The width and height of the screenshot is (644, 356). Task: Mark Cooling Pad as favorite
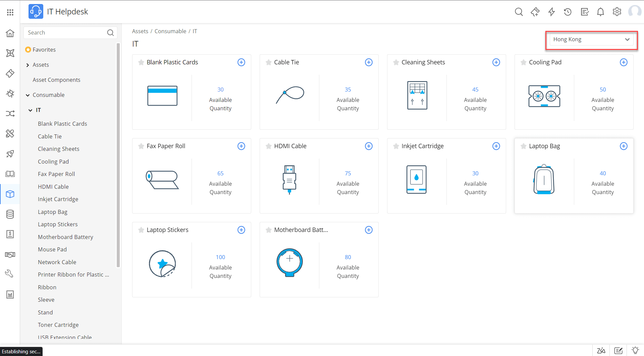pyautogui.click(x=523, y=62)
